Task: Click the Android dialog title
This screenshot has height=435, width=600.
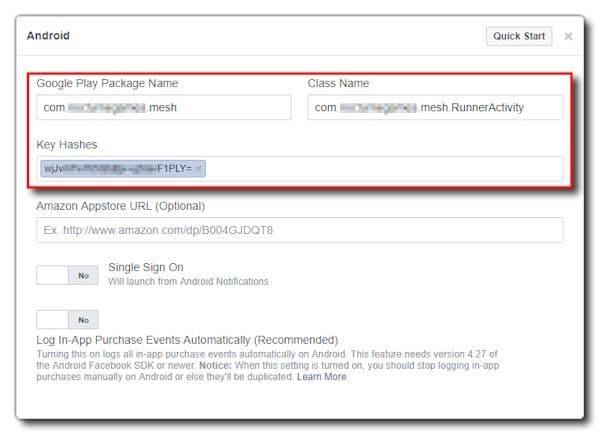Action: [x=48, y=36]
